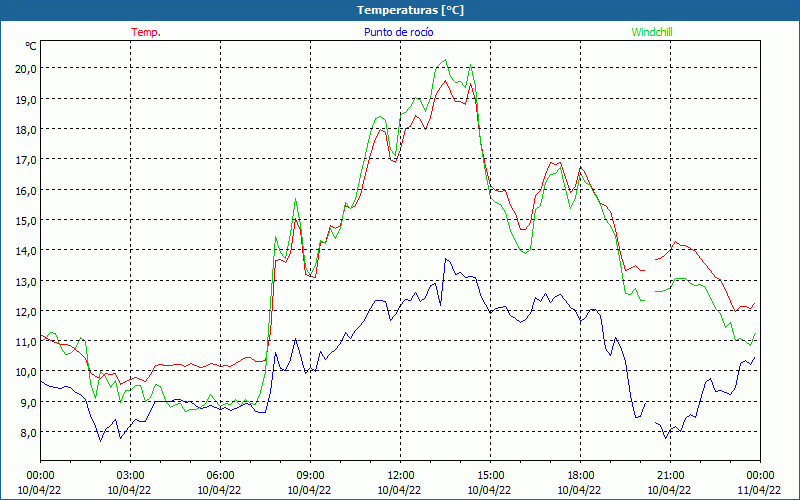Click the 11,0 y-axis value
The height and width of the screenshot is (500, 800).
click(26, 341)
